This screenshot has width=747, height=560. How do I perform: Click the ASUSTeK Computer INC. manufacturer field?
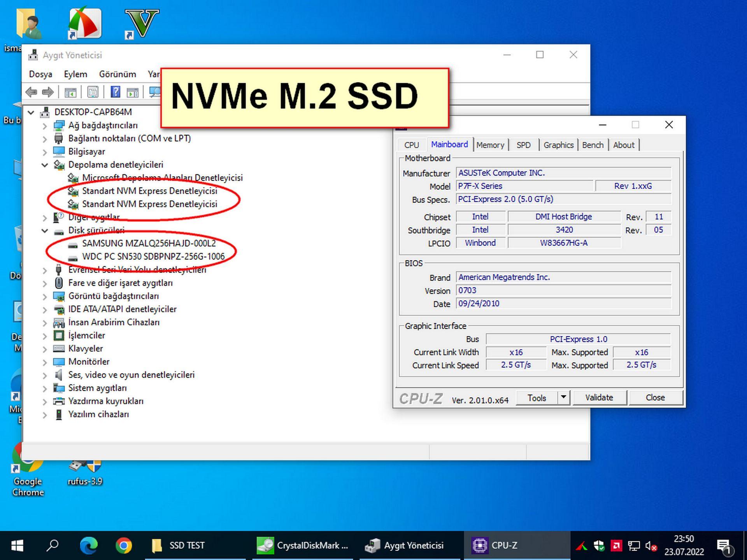pos(563,173)
